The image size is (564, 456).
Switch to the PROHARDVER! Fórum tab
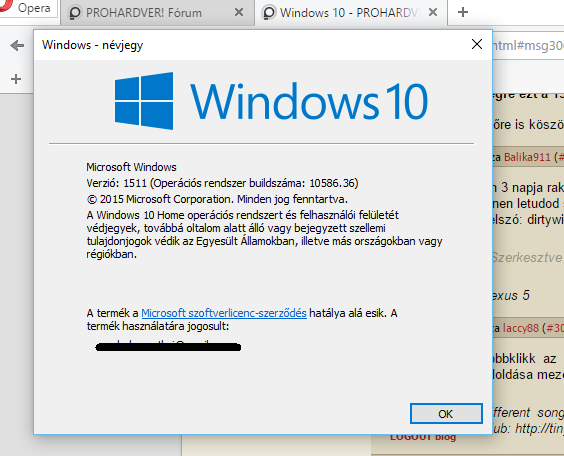click(x=157, y=13)
